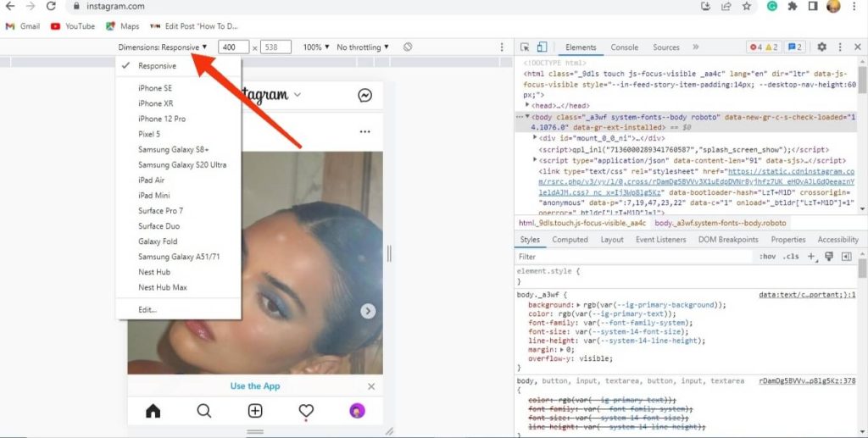Choose Nest Hub Max device
868x438 pixels.
178,287
